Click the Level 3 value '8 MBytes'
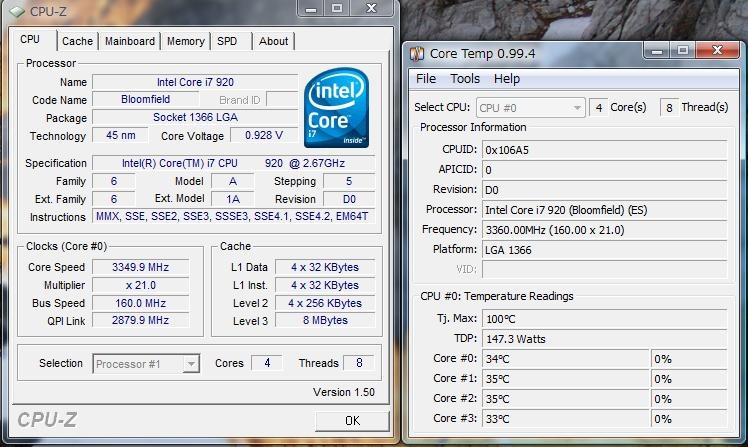Screen dimensions: 748x447 pyautogui.click(x=325, y=320)
